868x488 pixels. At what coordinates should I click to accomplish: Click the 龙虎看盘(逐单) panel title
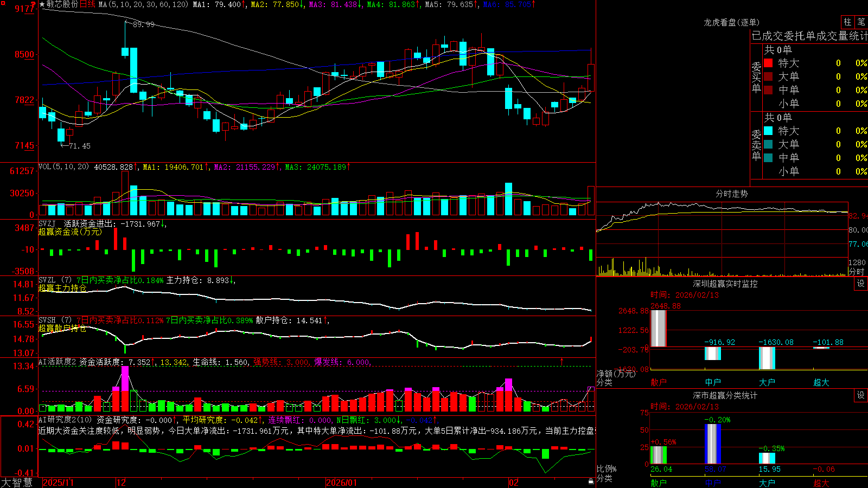click(731, 22)
